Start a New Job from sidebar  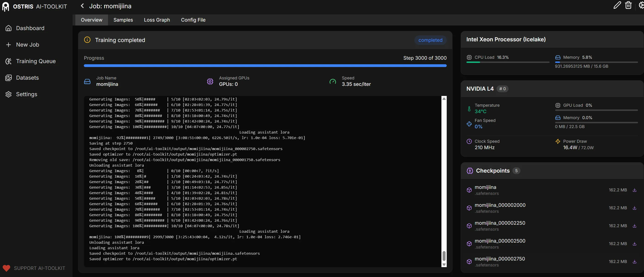(28, 45)
